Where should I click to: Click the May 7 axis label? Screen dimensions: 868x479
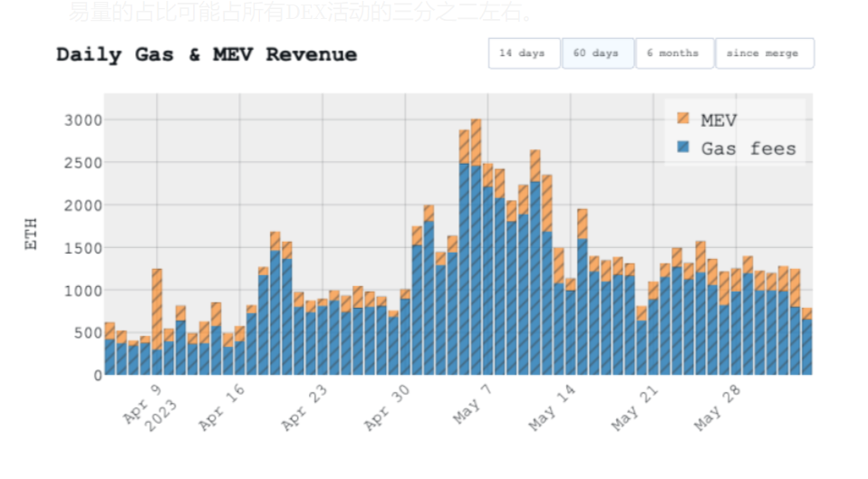(472, 404)
